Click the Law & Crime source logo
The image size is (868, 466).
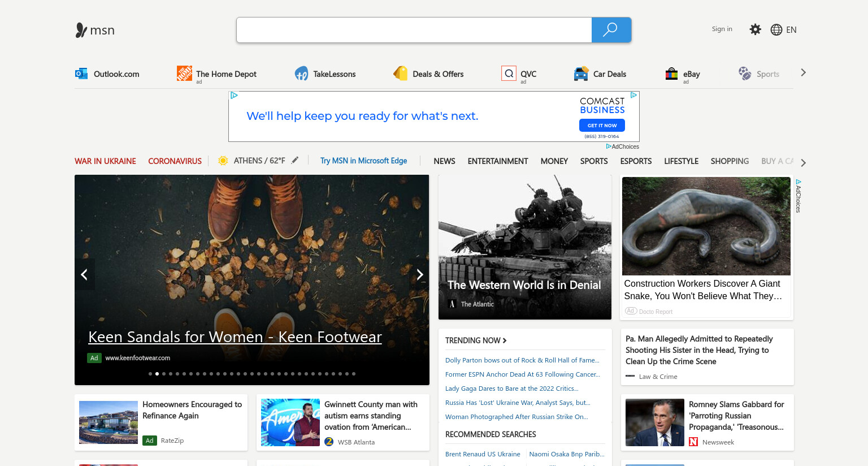click(x=630, y=376)
